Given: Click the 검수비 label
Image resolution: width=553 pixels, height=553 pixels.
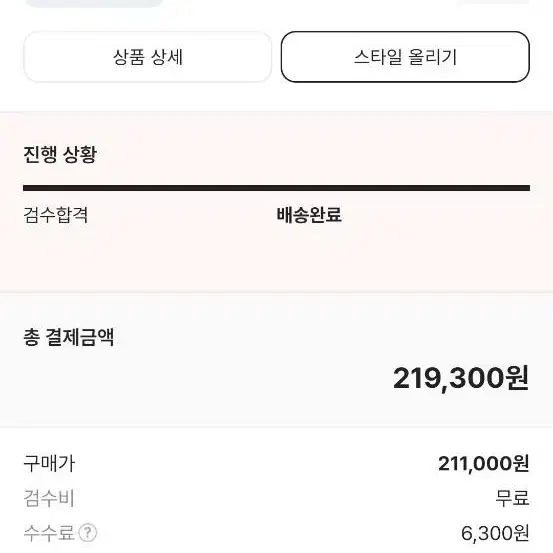Looking at the screenshot, I should tap(49, 498).
